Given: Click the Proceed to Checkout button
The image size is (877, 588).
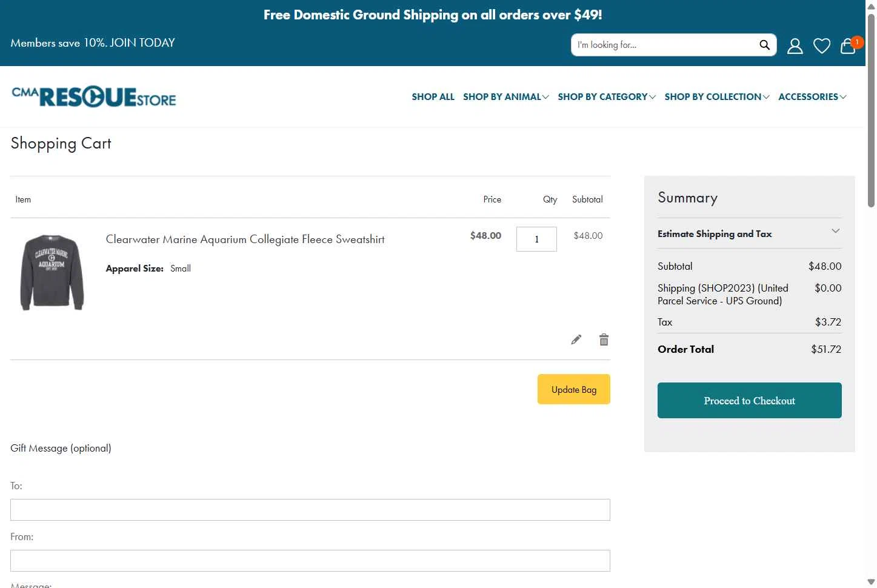Looking at the screenshot, I should 750,400.
